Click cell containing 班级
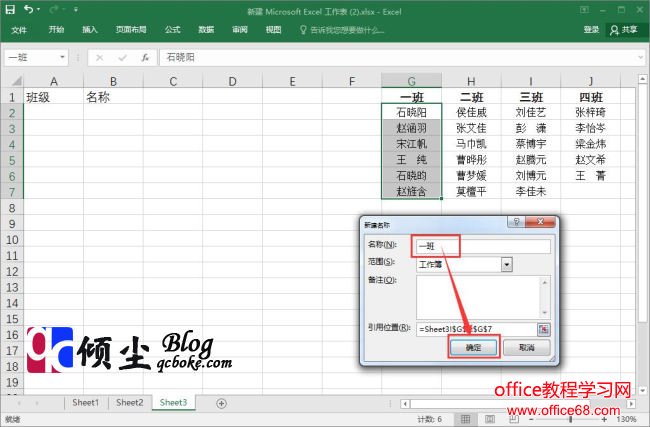This screenshot has width=650, height=427. click(53, 97)
